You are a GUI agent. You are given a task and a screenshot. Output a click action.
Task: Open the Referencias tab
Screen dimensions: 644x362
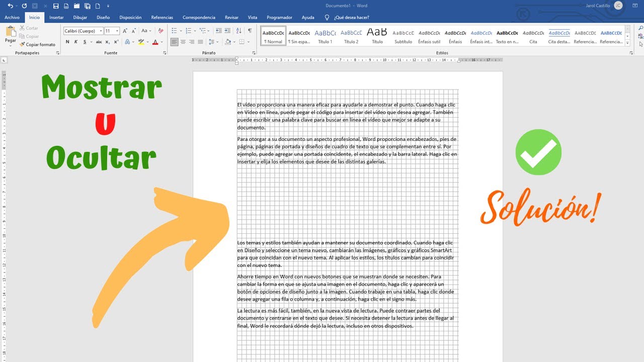pos(162,17)
